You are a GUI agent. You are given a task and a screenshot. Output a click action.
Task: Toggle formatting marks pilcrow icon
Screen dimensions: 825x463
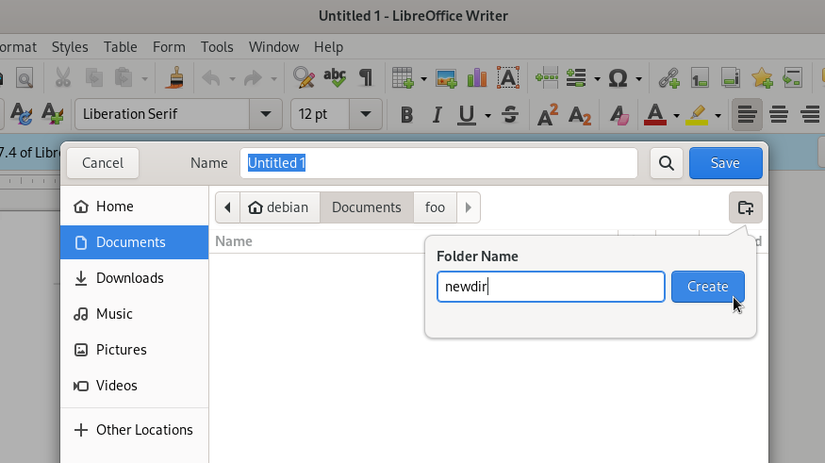click(x=366, y=78)
